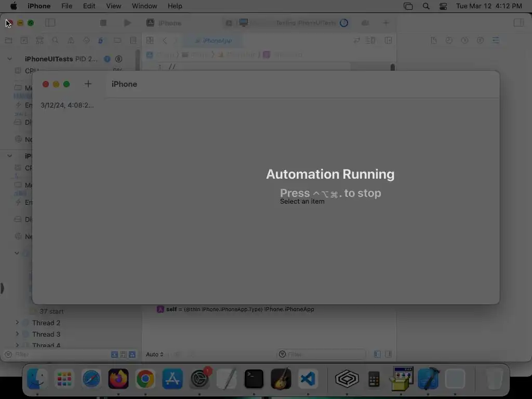This screenshot has width=532, height=399.
Task: Open the Xcode Cloud icon in toolbar
Action: point(365,23)
